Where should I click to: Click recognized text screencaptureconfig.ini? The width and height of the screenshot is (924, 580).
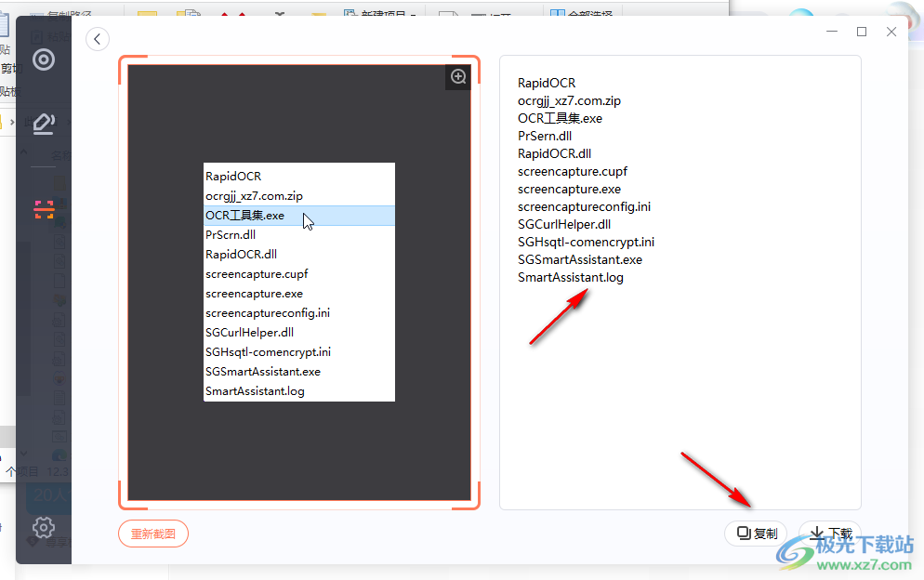click(x=584, y=207)
